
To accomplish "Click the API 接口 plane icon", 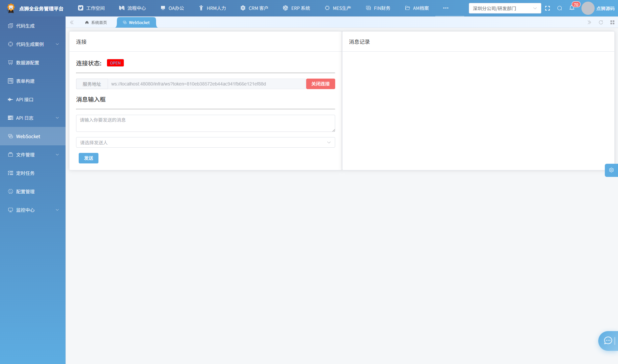I will (x=11, y=99).
